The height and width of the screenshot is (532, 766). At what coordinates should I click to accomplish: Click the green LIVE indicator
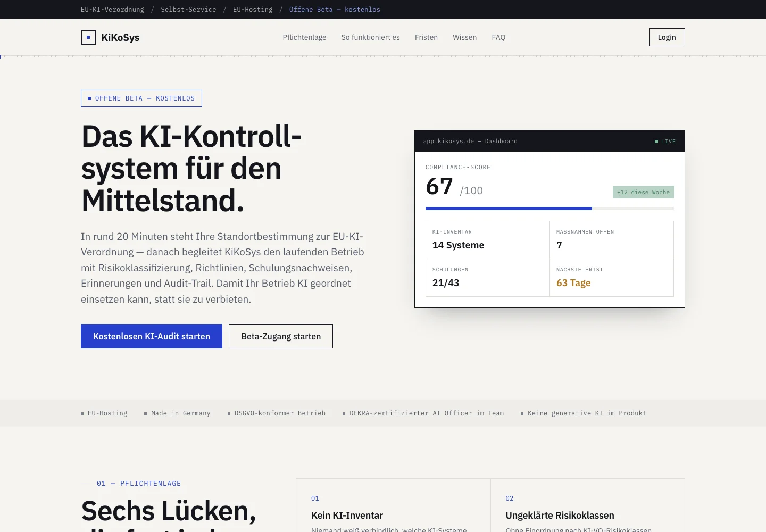coord(665,142)
